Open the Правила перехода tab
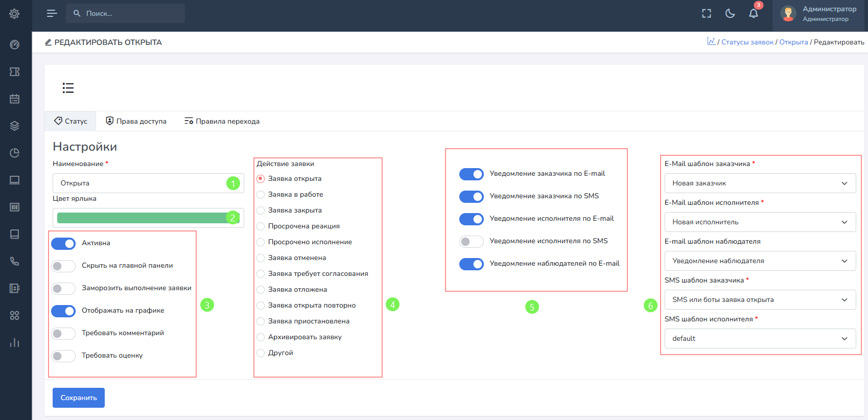This screenshot has height=420, width=868. click(222, 121)
